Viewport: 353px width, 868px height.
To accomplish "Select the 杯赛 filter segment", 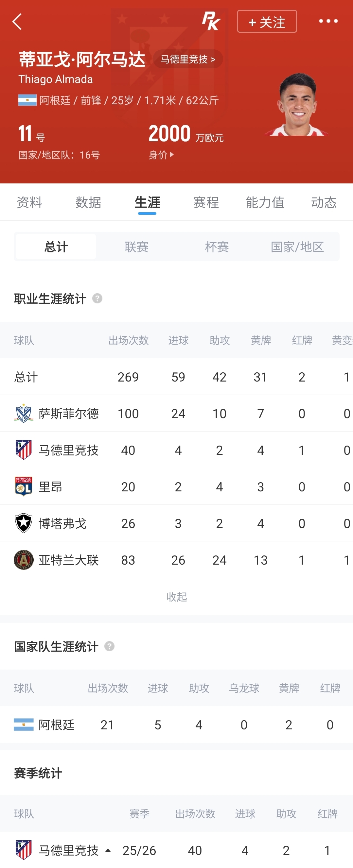I will pos(217,247).
